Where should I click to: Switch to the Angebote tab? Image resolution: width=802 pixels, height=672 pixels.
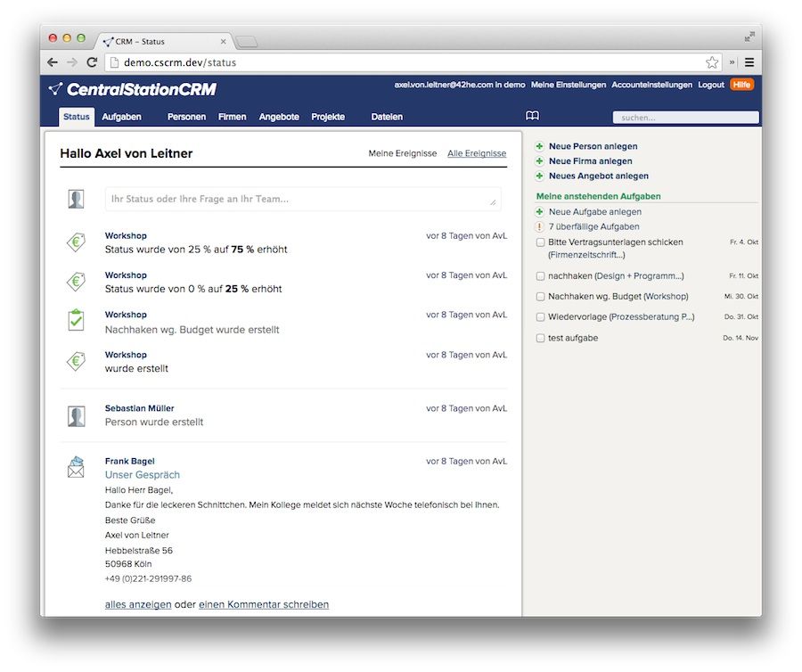(x=279, y=117)
